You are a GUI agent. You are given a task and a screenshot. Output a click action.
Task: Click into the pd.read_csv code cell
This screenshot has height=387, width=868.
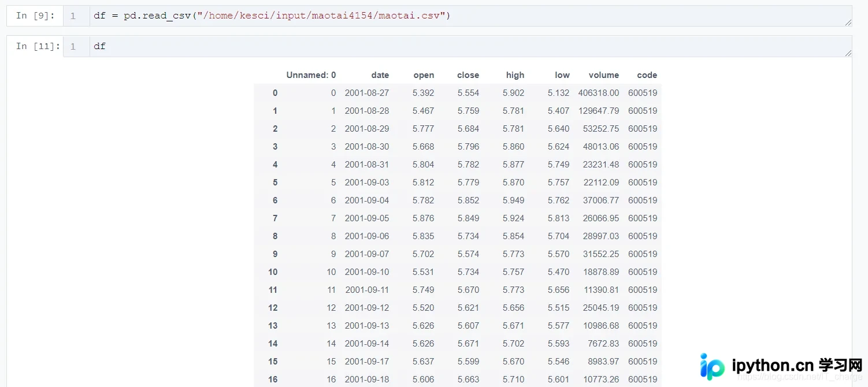click(x=470, y=16)
